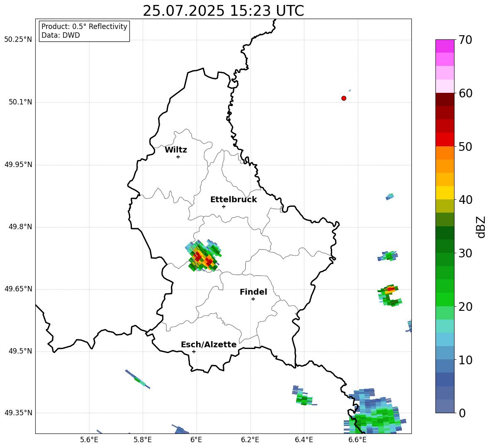The height and width of the screenshot is (448, 491).
Task: Select the Esch/Alzette city label
Action: pos(209,344)
